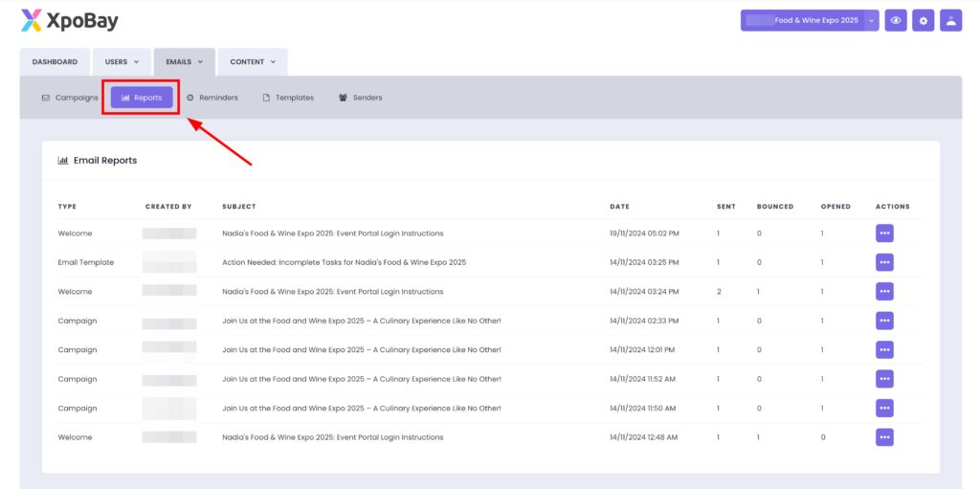The image size is (980, 489).
Task: Select the Reports button
Action: [142, 98]
